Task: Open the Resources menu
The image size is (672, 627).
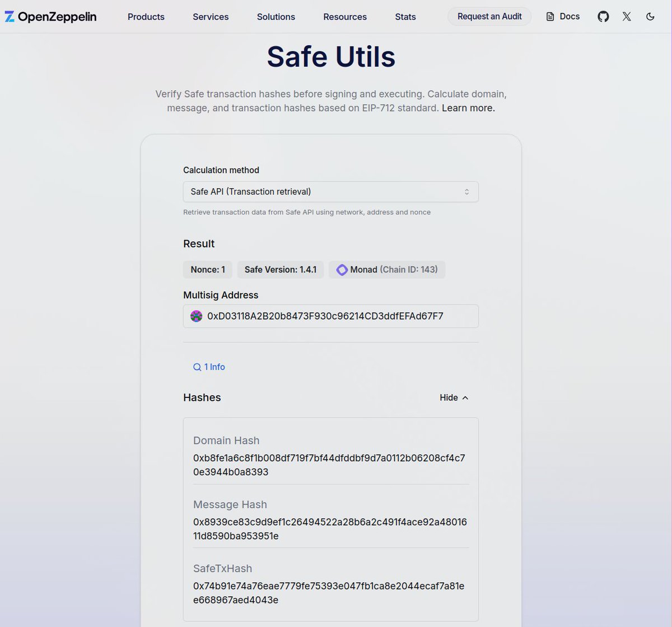Action: pos(345,17)
